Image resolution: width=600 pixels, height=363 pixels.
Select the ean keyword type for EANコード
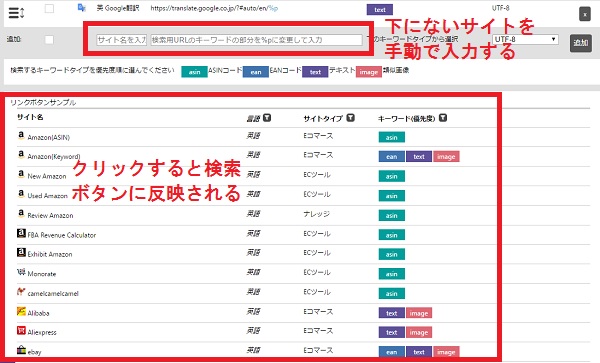point(256,72)
